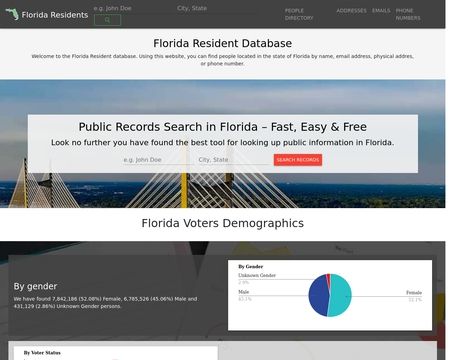Image resolution: width=450 pixels, height=360 pixels.
Task: Click the gender statistics paragraph text
Action: [105, 302]
